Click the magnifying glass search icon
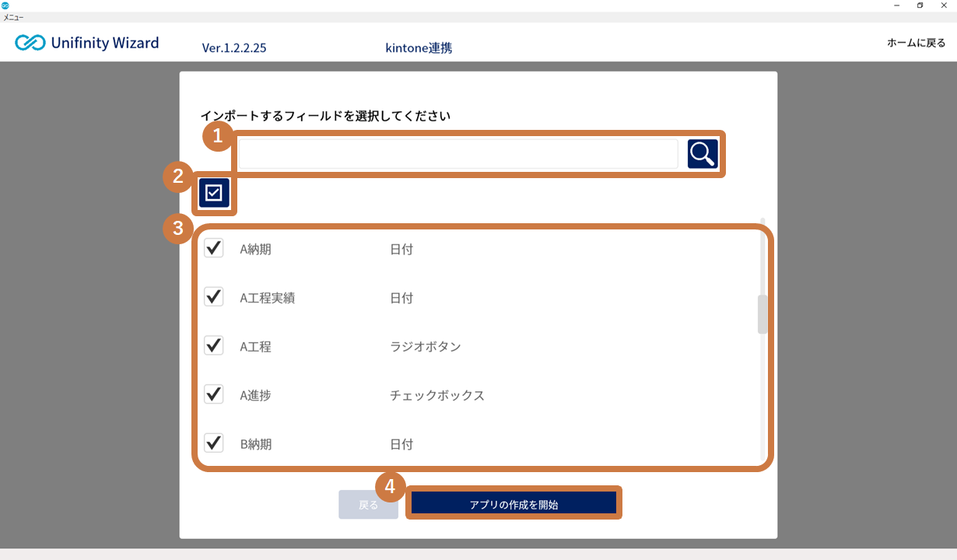 [703, 154]
